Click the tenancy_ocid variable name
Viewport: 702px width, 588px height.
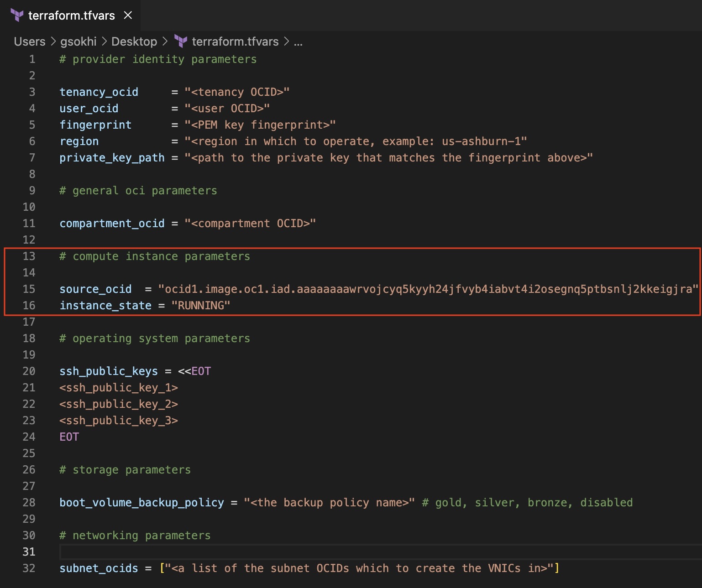point(99,92)
